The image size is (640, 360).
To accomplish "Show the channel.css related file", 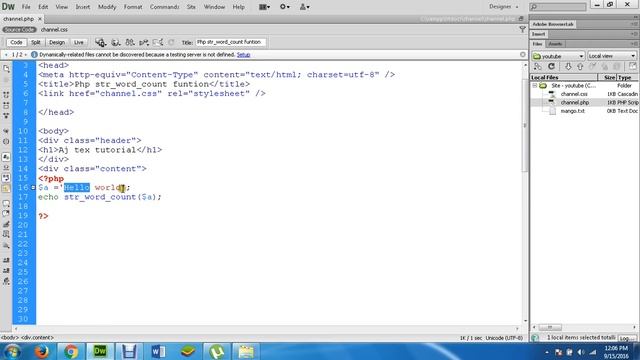I will point(54,30).
